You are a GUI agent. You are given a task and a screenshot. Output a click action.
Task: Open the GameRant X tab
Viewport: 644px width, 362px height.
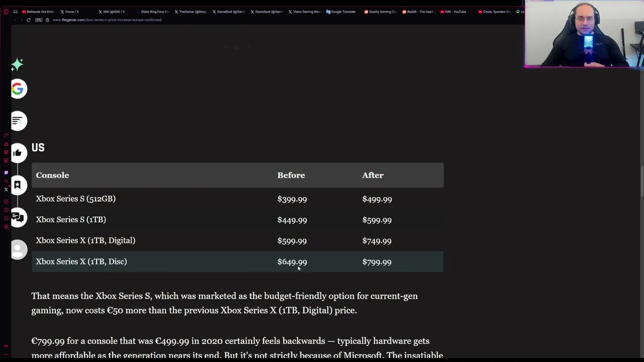229,12
